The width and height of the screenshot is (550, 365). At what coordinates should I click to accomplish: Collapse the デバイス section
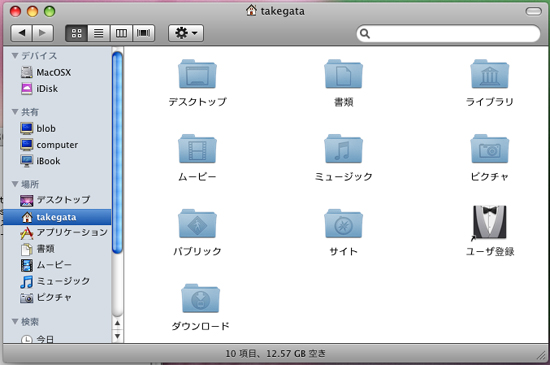[15, 56]
